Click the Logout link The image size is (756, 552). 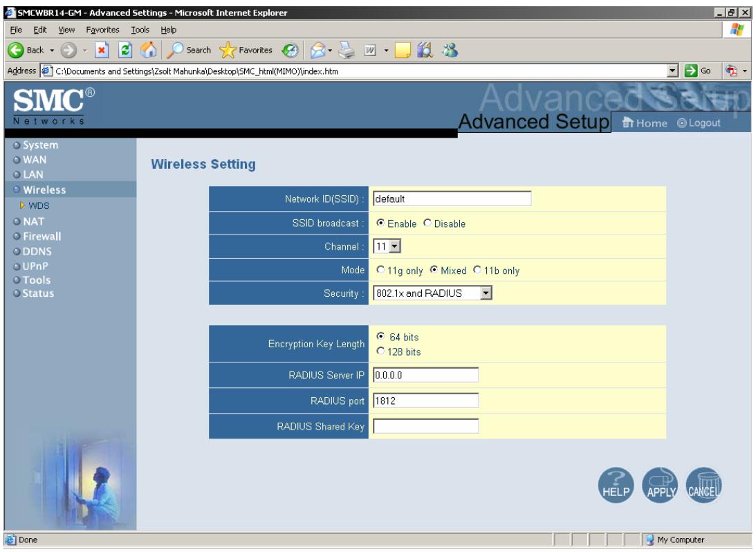pyautogui.click(x=699, y=123)
